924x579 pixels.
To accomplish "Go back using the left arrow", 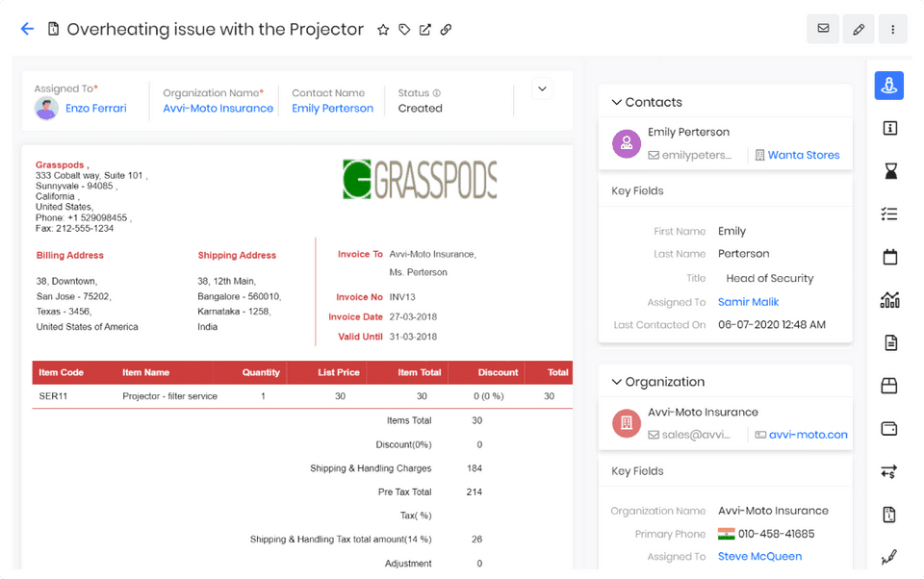I will coord(27,29).
